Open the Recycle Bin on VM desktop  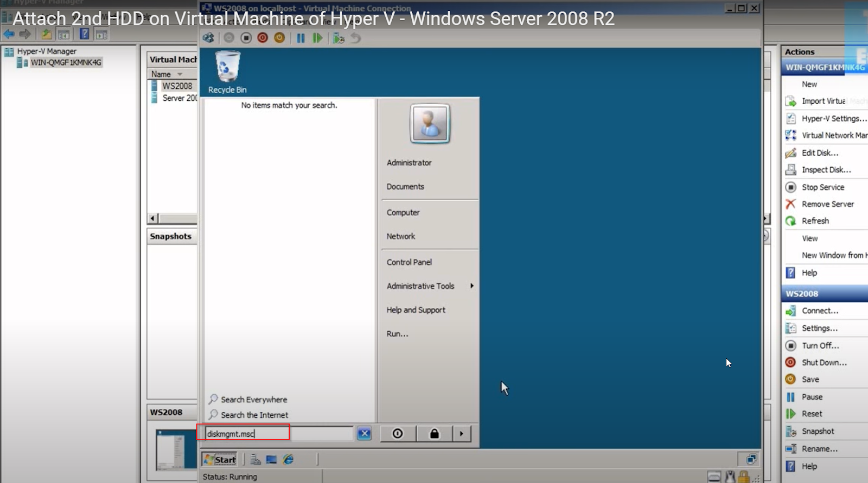[227, 73]
